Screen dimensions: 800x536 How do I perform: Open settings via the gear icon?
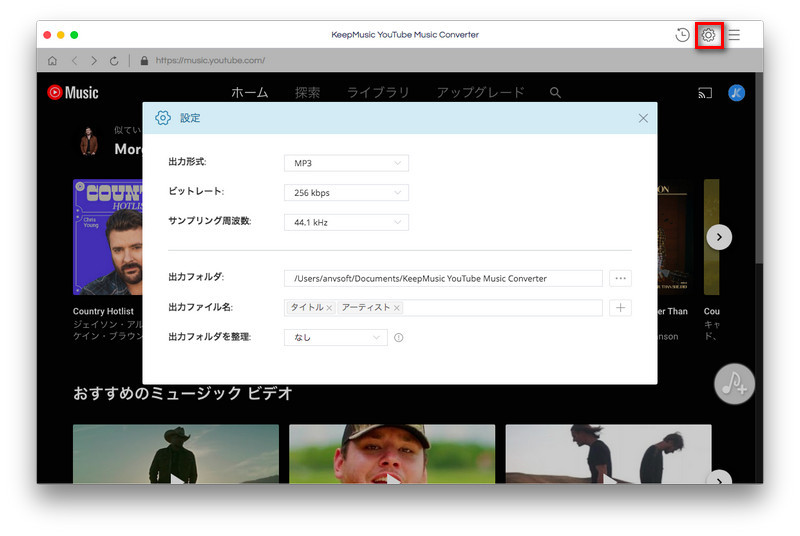709,35
